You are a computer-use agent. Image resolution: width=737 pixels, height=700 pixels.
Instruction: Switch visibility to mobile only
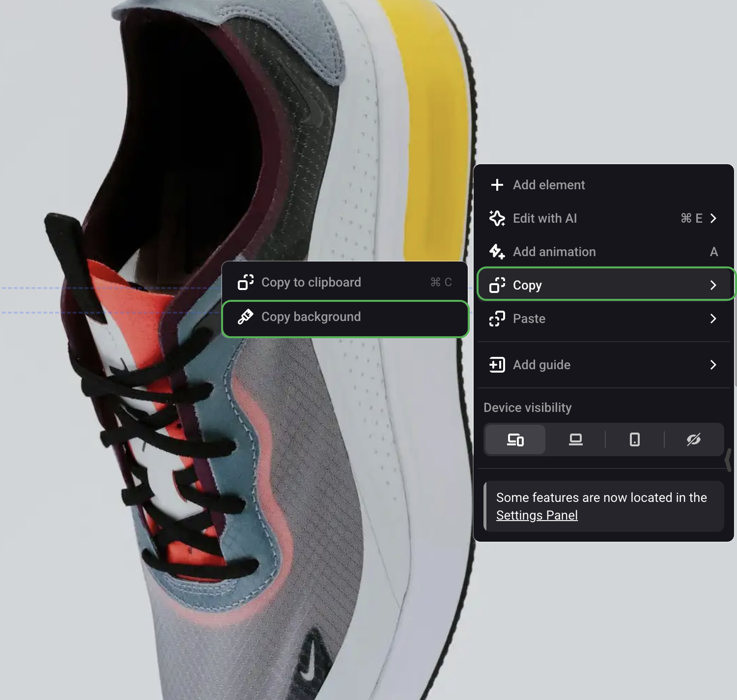[634, 439]
